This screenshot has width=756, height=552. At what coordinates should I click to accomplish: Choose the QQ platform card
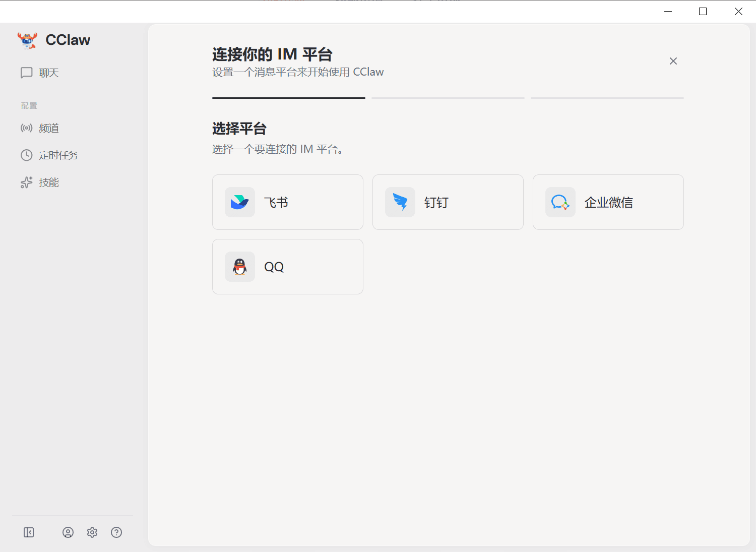point(288,267)
